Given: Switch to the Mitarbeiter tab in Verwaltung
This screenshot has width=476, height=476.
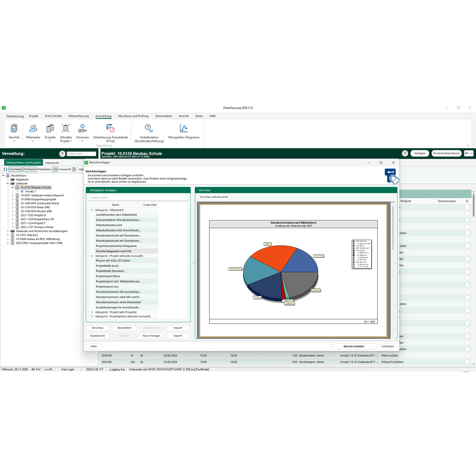Looking at the screenshot, I should coord(53,163).
